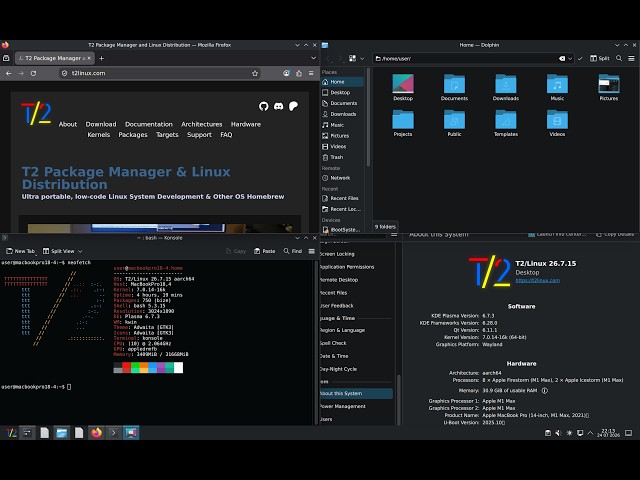
Task: Go back in Firefox
Action: click(x=9, y=73)
